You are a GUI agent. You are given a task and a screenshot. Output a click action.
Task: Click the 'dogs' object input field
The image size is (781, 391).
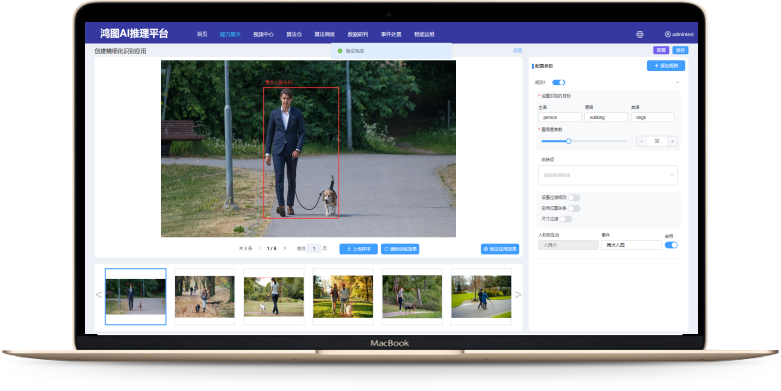point(652,117)
